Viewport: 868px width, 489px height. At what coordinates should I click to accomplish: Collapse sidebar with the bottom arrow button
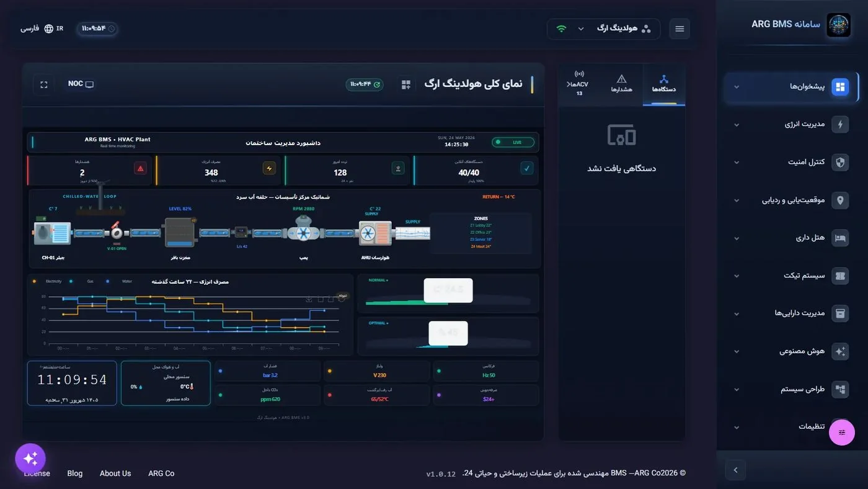click(x=735, y=470)
